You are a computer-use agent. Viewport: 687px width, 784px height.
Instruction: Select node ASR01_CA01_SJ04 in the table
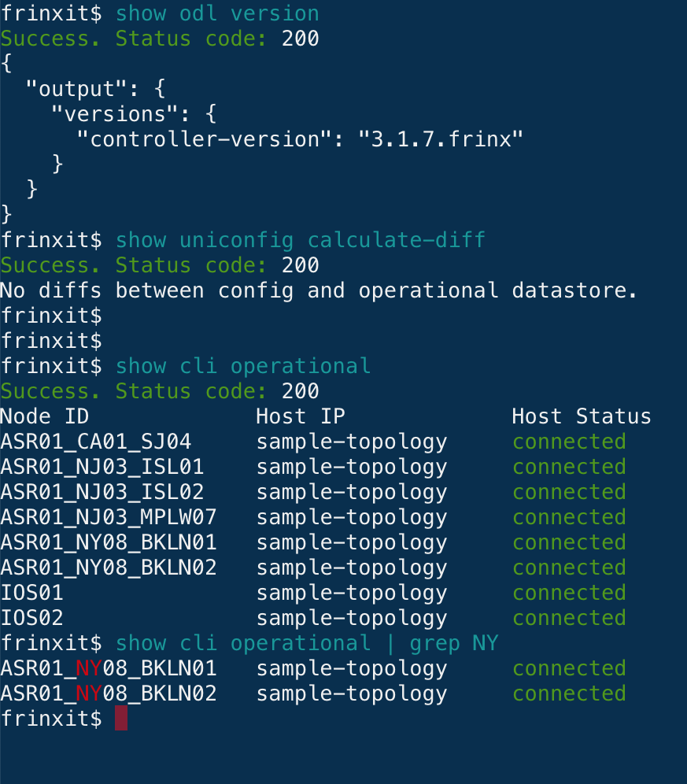[95, 442]
